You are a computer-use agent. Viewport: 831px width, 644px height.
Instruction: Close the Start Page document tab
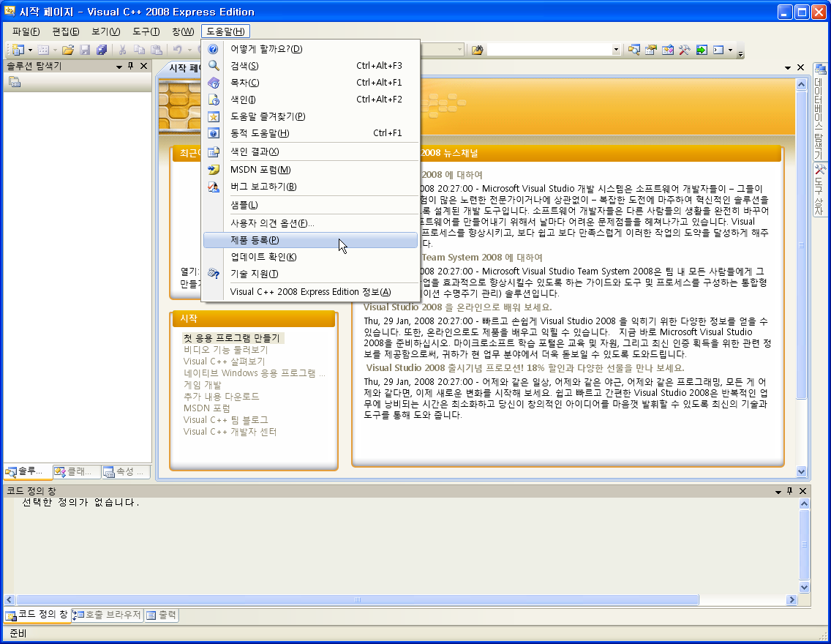pyautogui.click(x=801, y=67)
